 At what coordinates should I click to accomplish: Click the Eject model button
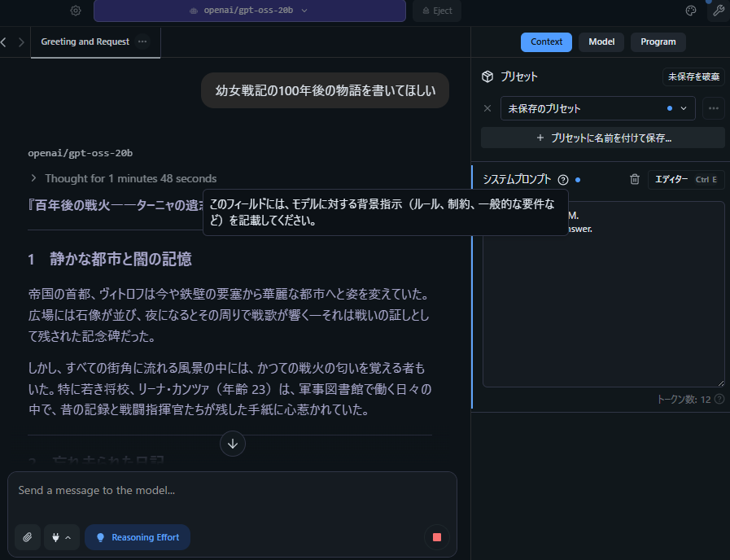point(436,11)
